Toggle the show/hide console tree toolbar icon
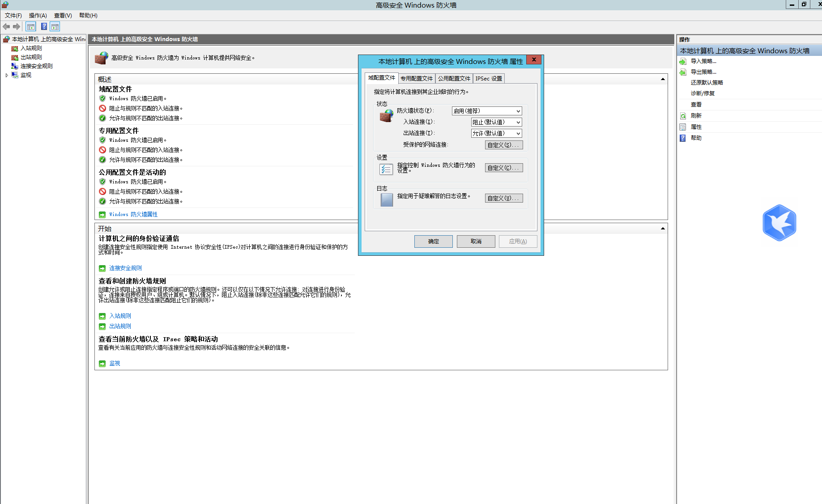822x504 pixels. pos(31,27)
